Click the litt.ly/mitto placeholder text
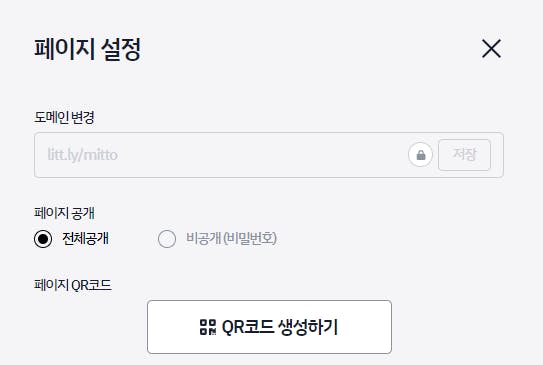Viewport: 543px width, 365px height. click(82, 155)
